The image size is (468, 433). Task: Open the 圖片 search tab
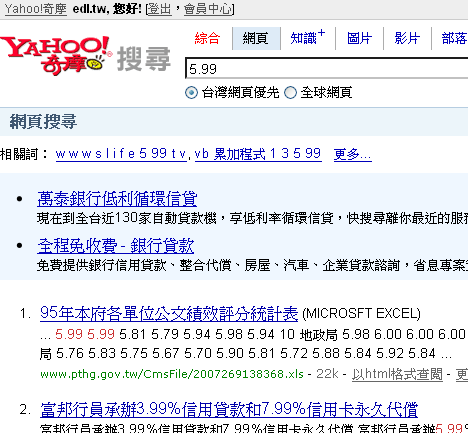tap(359, 38)
